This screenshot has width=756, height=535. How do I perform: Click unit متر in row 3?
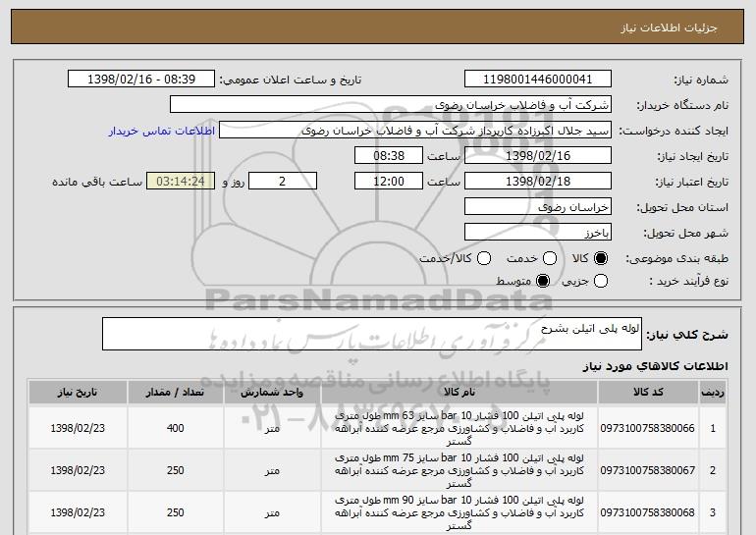272,512
